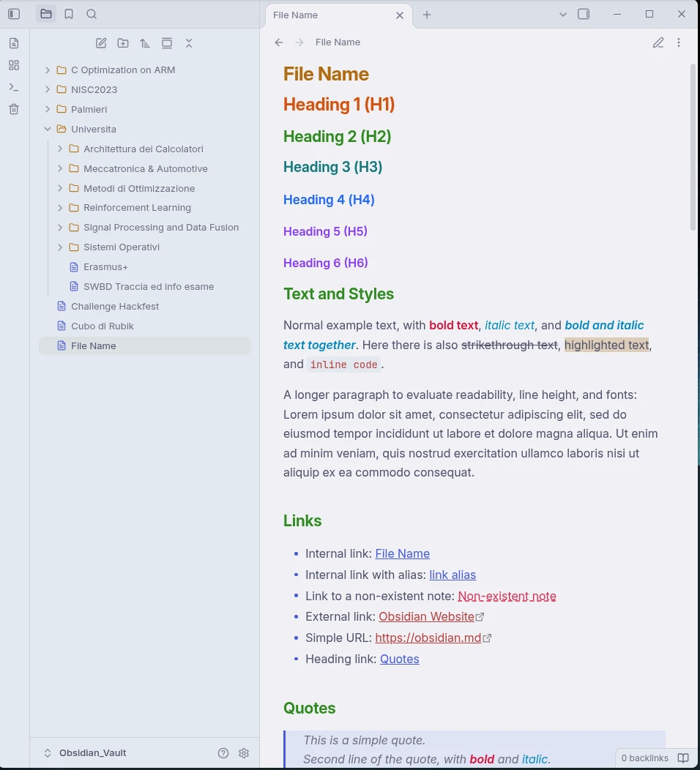Close the File Name tab

coord(400,15)
